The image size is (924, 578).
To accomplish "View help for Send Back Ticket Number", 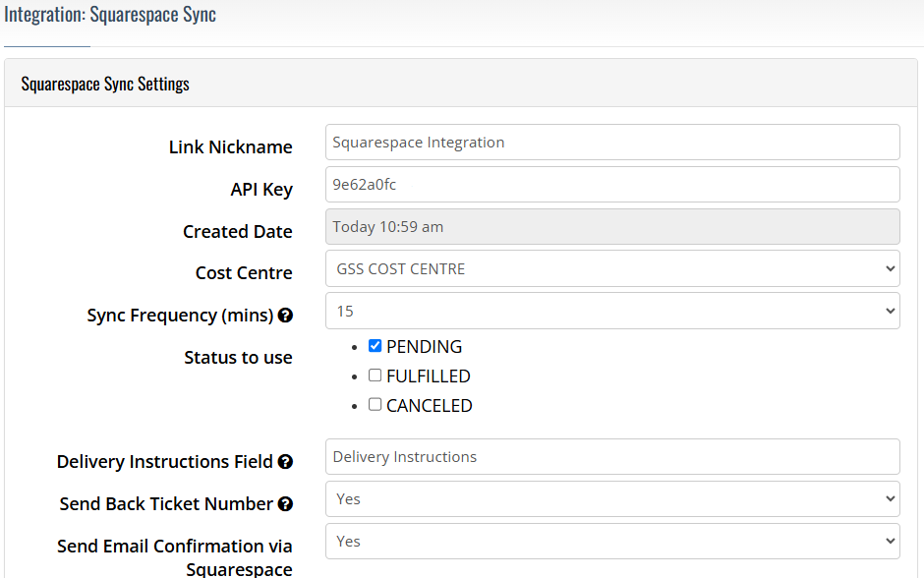I will 285,504.
